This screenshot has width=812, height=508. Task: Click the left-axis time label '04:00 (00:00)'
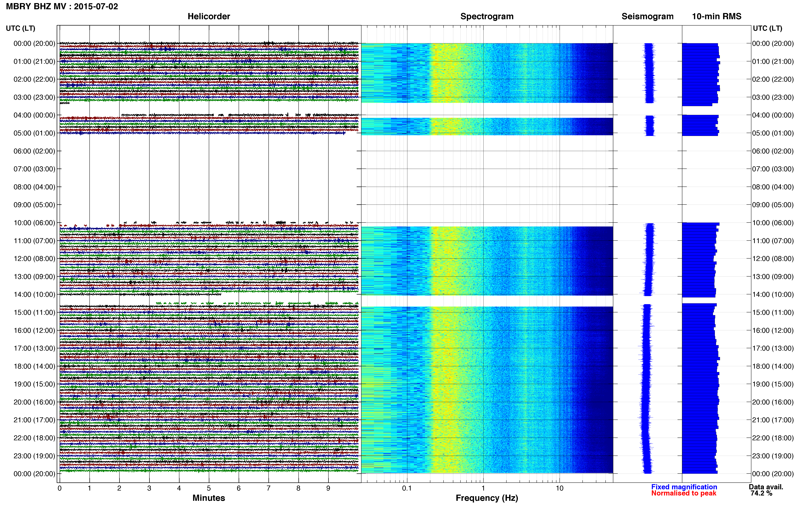pos(34,115)
